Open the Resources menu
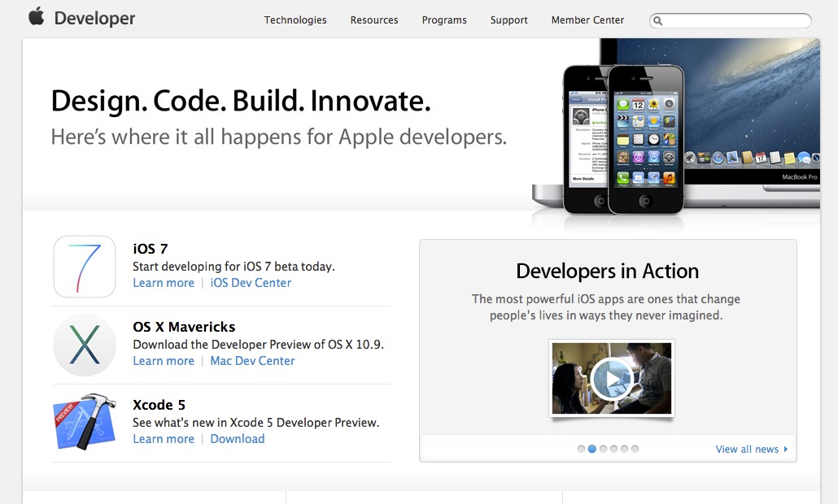 [374, 20]
